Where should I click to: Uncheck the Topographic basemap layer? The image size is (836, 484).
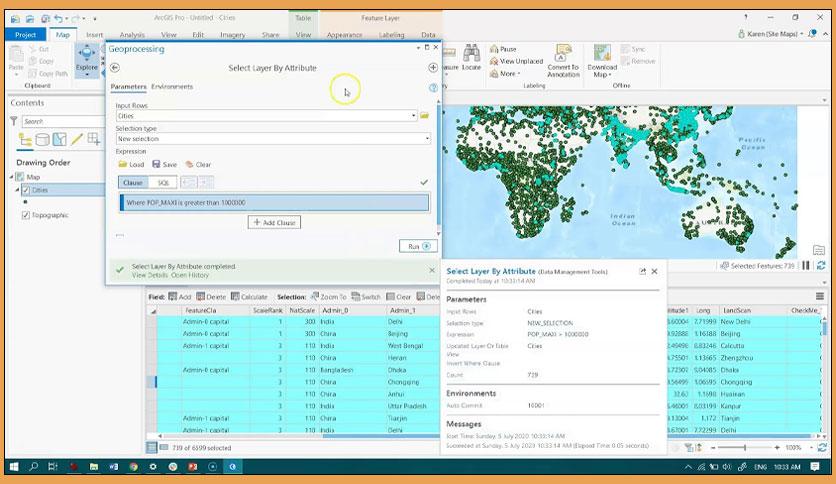(x=26, y=215)
